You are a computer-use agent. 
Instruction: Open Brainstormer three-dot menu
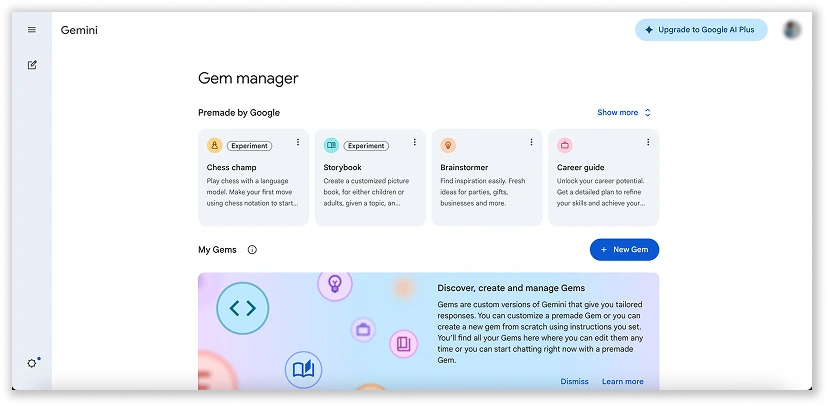tap(531, 142)
